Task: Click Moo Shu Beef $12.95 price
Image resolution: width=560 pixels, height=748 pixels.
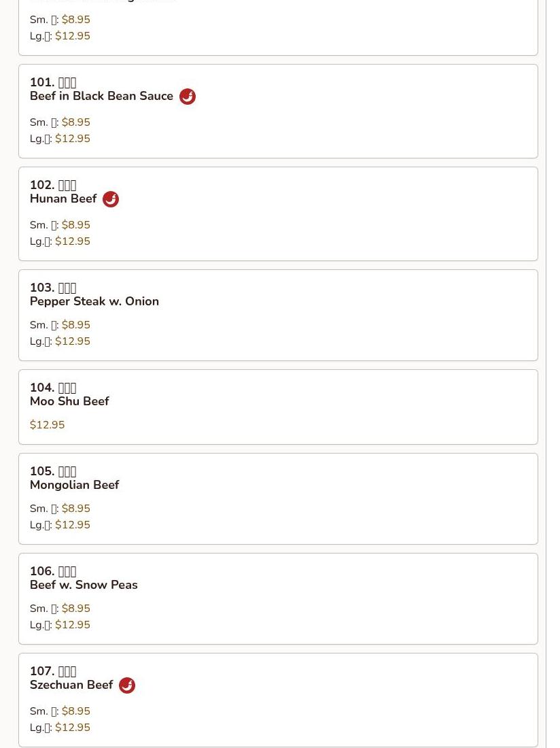Action: click(x=48, y=425)
